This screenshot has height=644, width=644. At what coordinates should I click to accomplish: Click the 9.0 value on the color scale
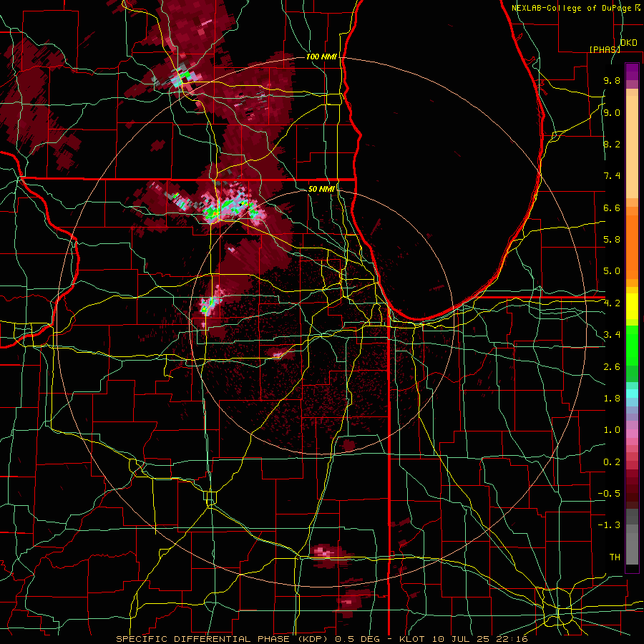tap(612, 112)
